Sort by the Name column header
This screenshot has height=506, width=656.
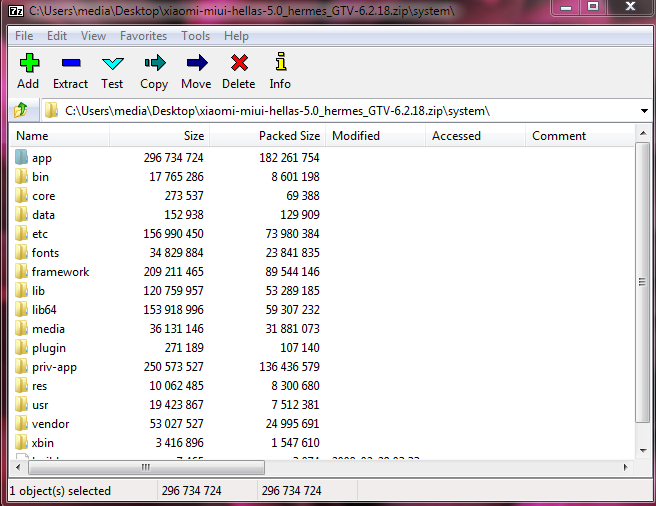32,136
